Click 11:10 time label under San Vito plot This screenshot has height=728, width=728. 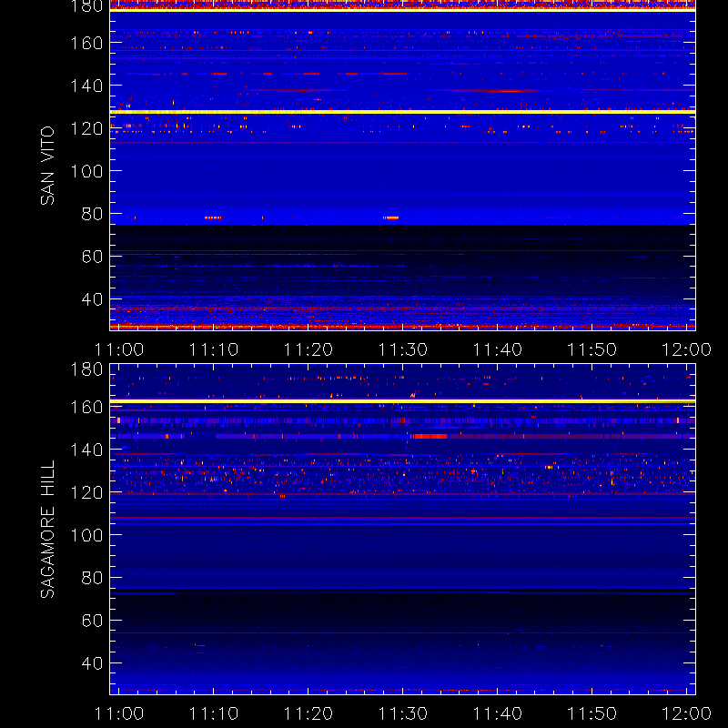click(214, 349)
